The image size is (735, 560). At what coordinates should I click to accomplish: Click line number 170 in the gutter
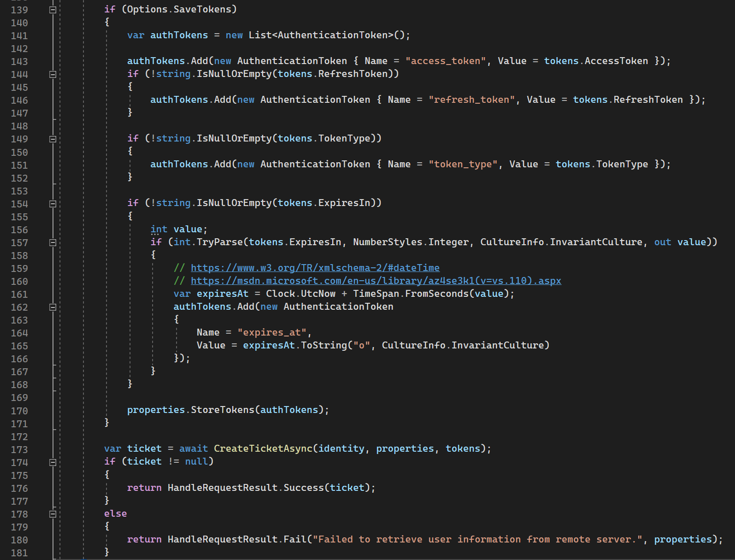(19, 411)
